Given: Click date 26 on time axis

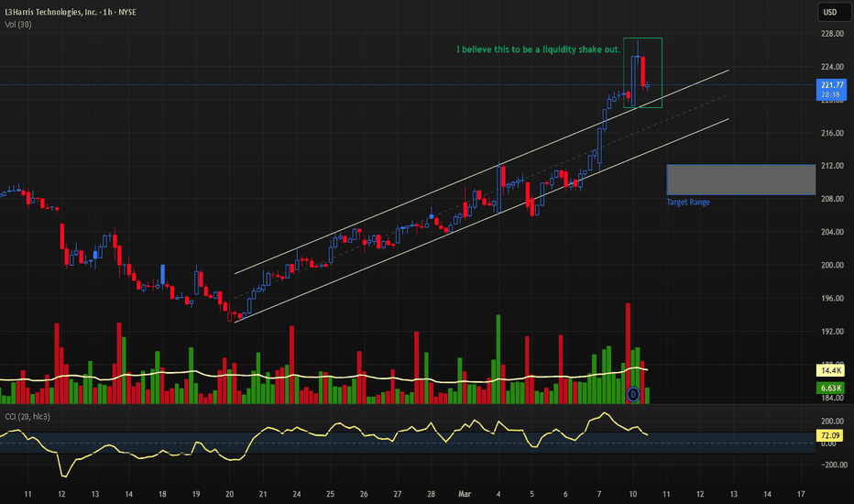Looking at the screenshot, I should [364, 494].
